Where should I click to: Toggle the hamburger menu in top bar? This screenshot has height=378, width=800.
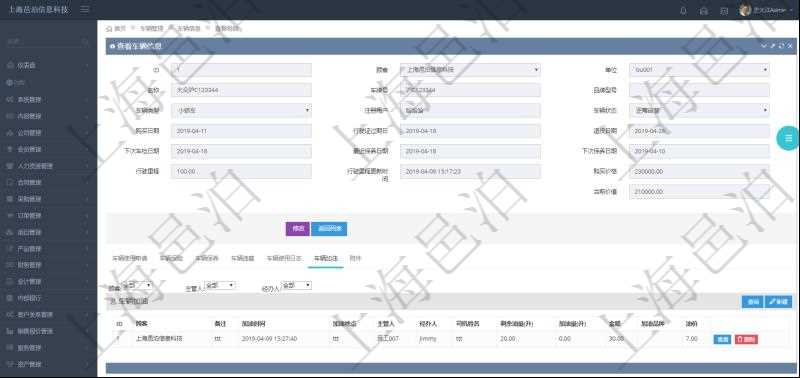(85, 10)
